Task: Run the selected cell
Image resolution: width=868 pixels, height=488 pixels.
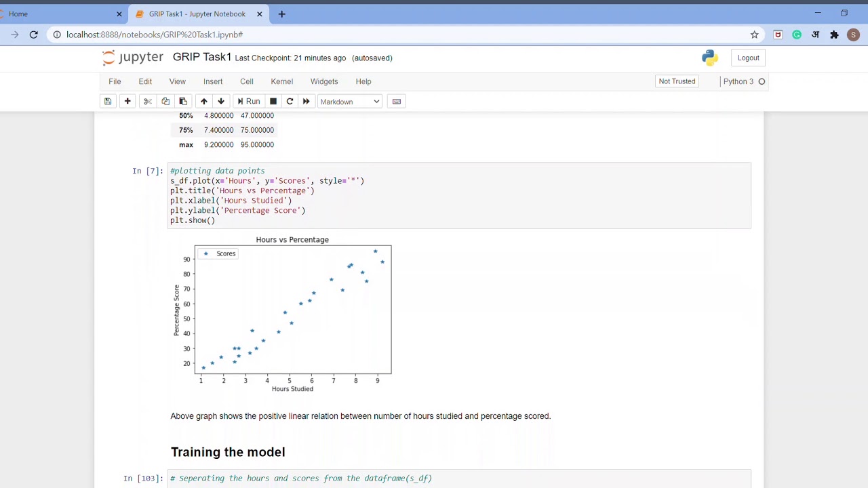Action: (x=248, y=102)
